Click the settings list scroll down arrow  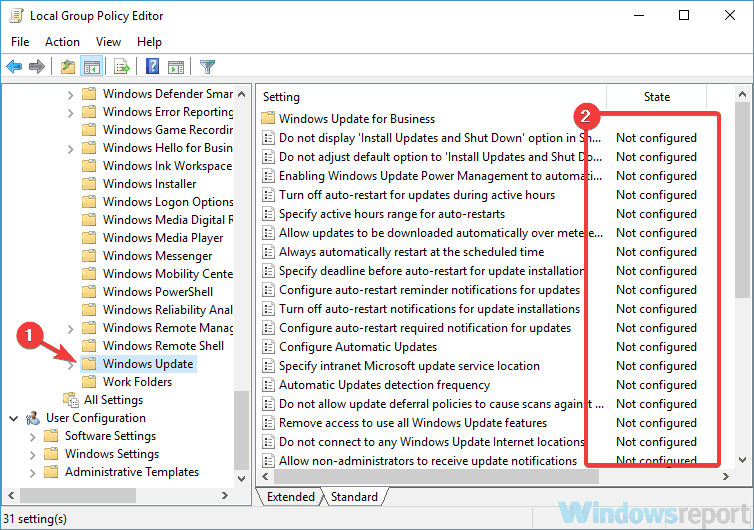click(742, 460)
